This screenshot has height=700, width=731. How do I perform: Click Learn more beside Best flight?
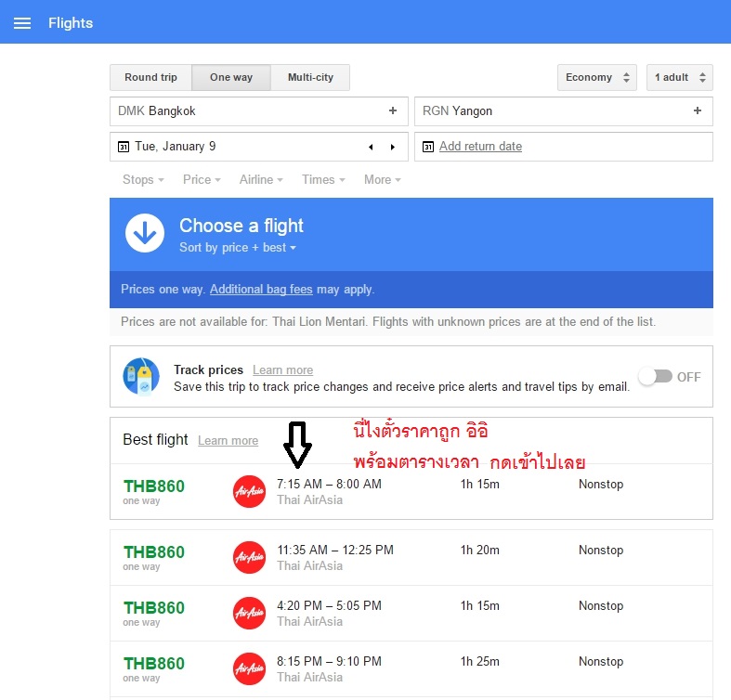tap(228, 441)
